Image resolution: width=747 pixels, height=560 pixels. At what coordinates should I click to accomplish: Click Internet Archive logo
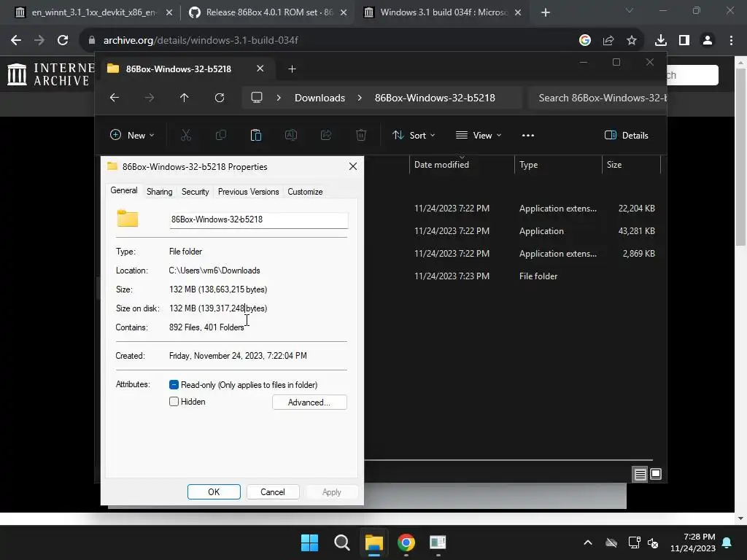click(x=51, y=74)
